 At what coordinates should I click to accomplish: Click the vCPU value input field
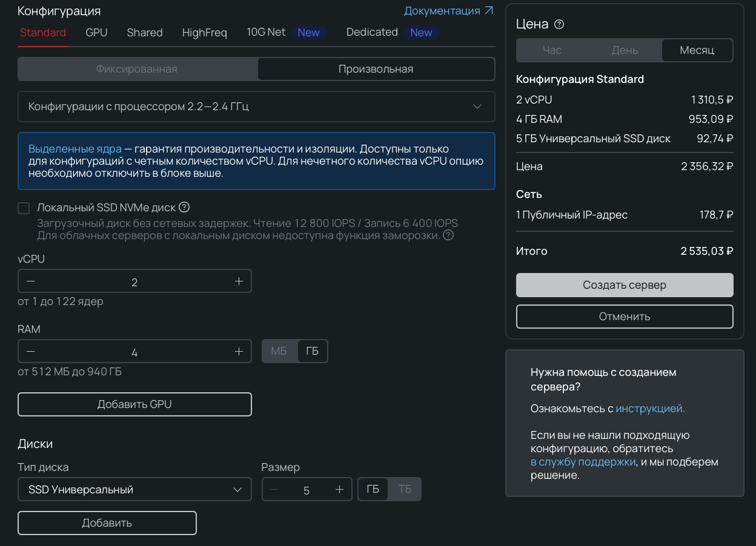[134, 282]
